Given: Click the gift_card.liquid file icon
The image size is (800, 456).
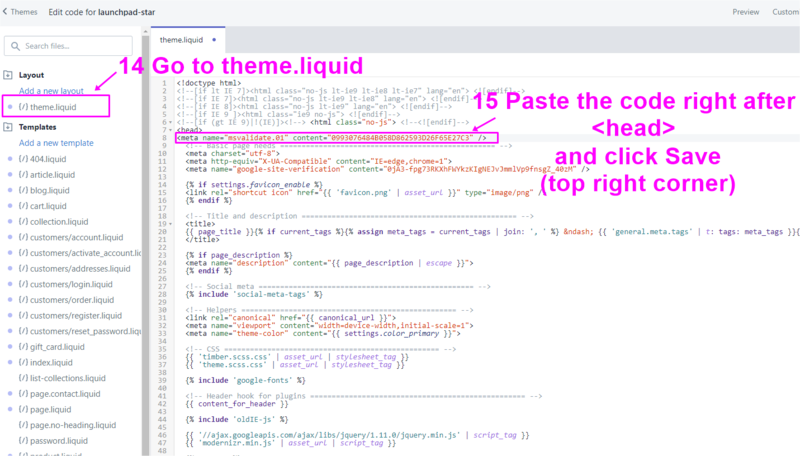Looking at the screenshot, I should (x=23, y=347).
